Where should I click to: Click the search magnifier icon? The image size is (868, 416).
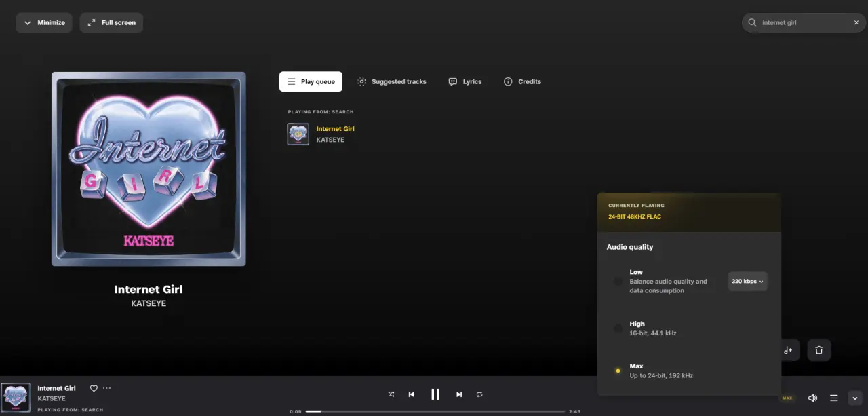click(x=752, y=22)
